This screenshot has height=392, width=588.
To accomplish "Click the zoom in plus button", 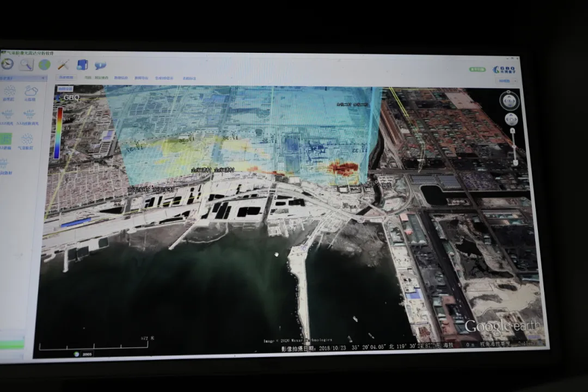I will click(x=513, y=131).
